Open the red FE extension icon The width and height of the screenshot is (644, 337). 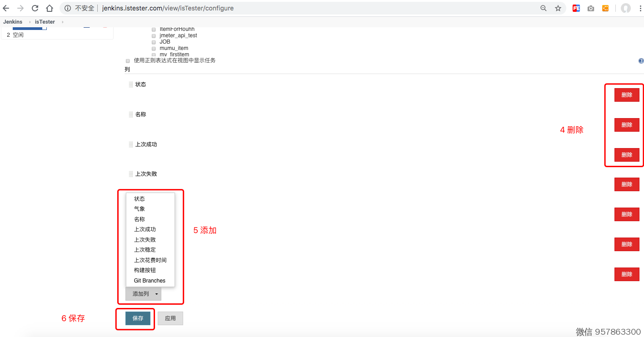576,8
